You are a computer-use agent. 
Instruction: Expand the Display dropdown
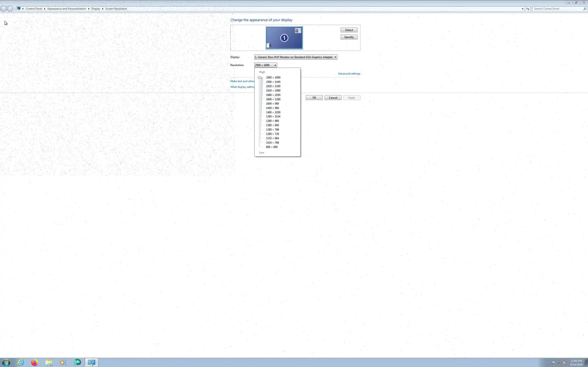tap(335, 57)
